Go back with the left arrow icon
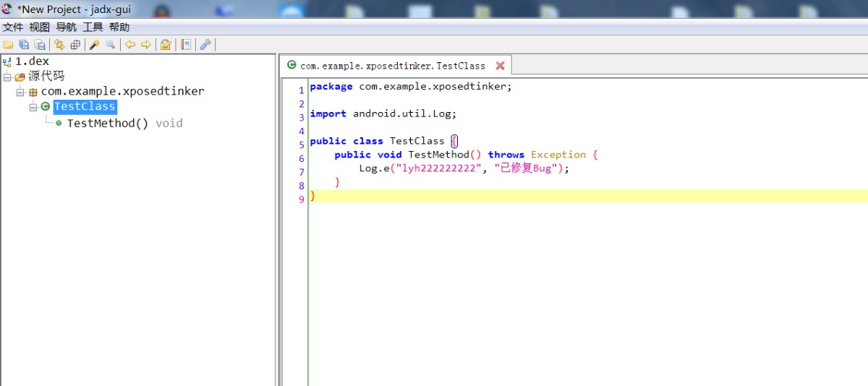Viewport: 868px width, 386px height. [x=130, y=45]
